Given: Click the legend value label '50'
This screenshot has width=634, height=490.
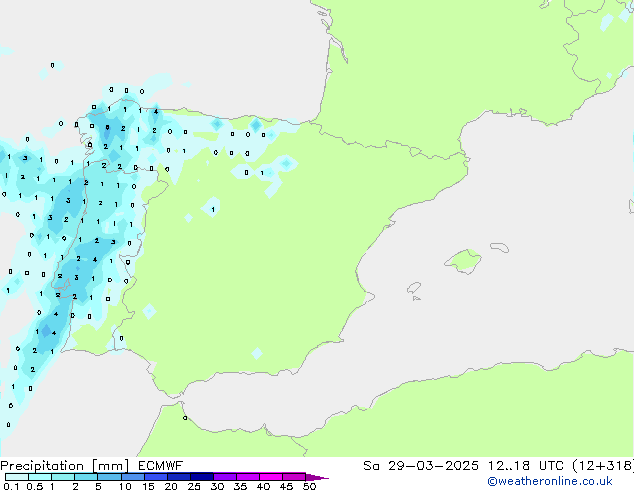Looking at the screenshot, I should pos(309,486).
